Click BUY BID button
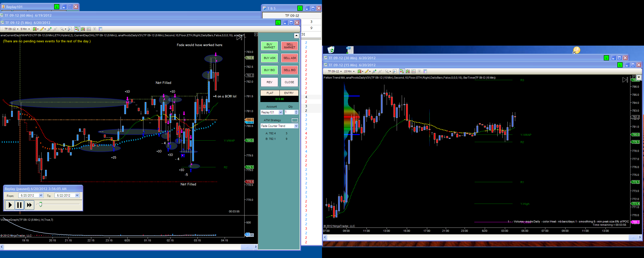This screenshot has width=644, height=258. tap(269, 70)
